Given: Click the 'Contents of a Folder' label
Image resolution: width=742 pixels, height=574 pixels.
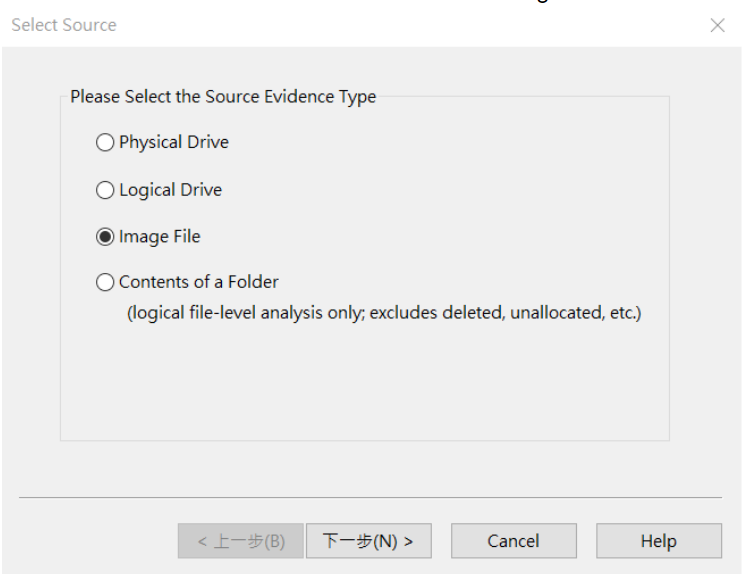Looking at the screenshot, I should pos(198,282).
